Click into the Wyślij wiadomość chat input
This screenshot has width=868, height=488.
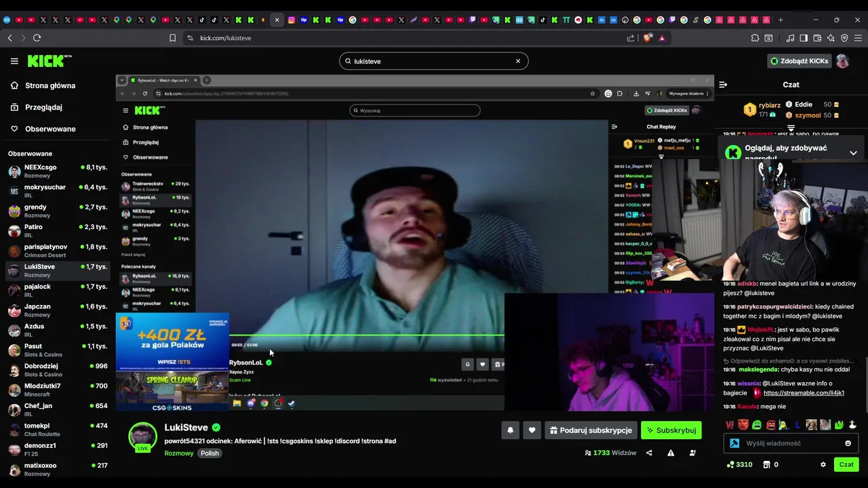coord(792,443)
